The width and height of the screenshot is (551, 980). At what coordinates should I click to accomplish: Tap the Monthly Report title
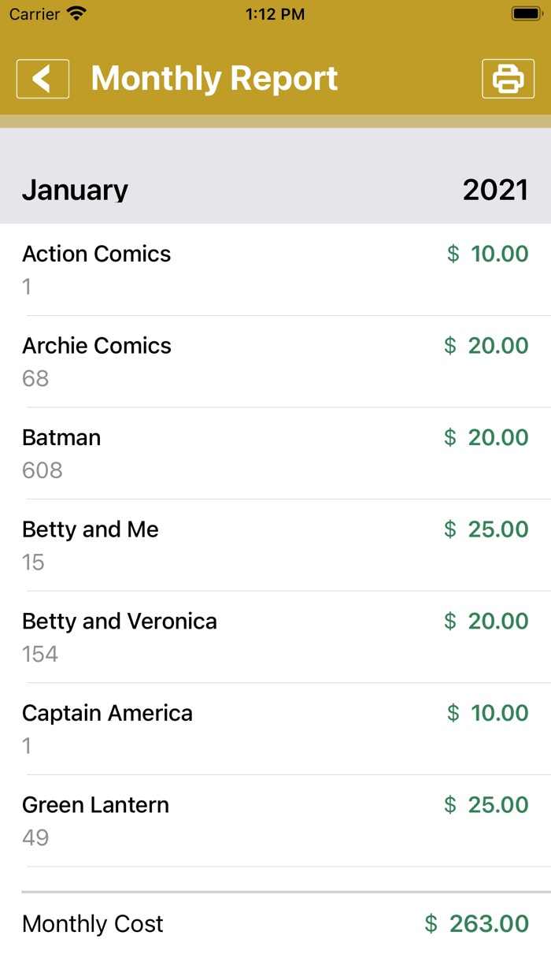[x=214, y=78]
